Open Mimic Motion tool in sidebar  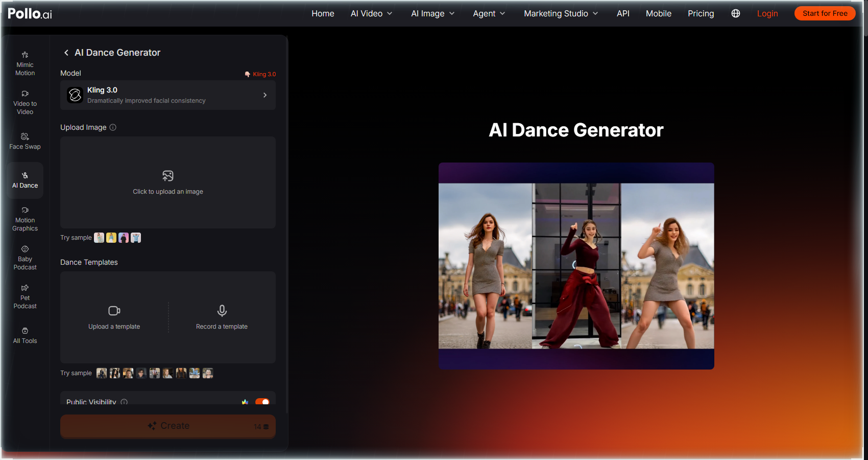click(25, 64)
